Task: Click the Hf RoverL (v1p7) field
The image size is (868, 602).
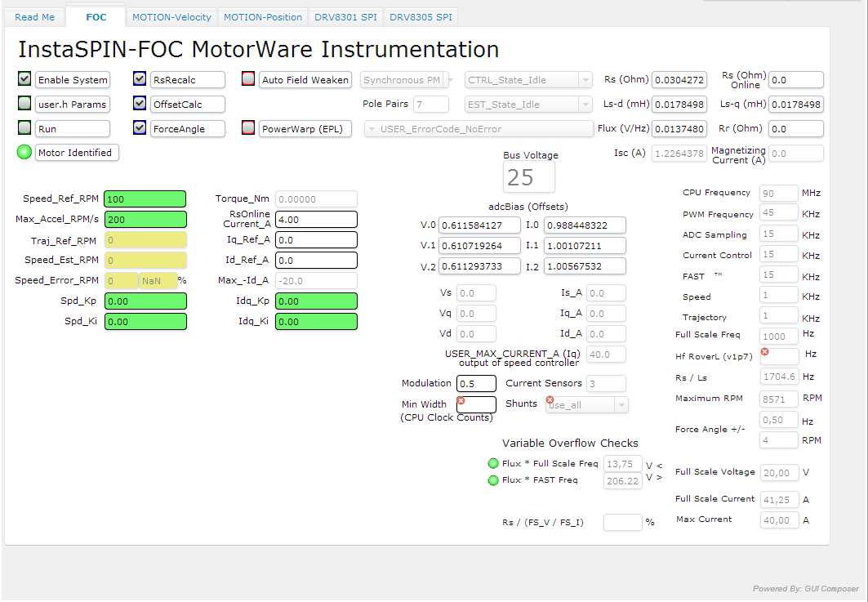Action: 780,356
